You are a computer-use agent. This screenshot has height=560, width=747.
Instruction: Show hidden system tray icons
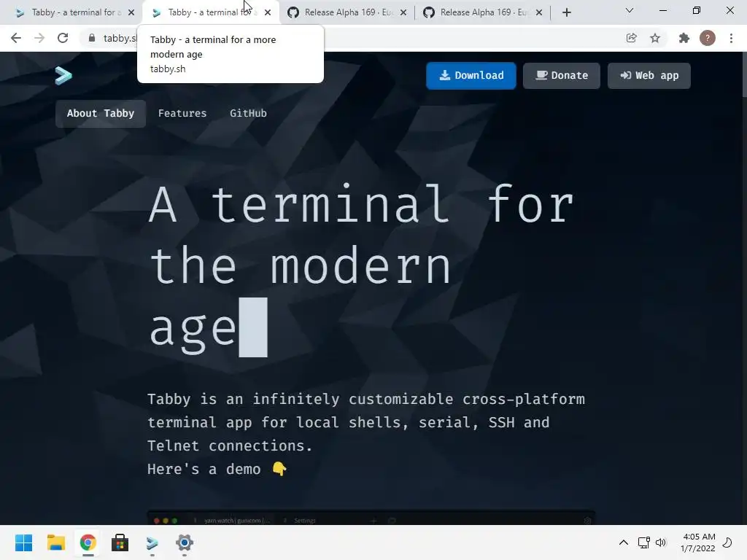tap(623, 542)
